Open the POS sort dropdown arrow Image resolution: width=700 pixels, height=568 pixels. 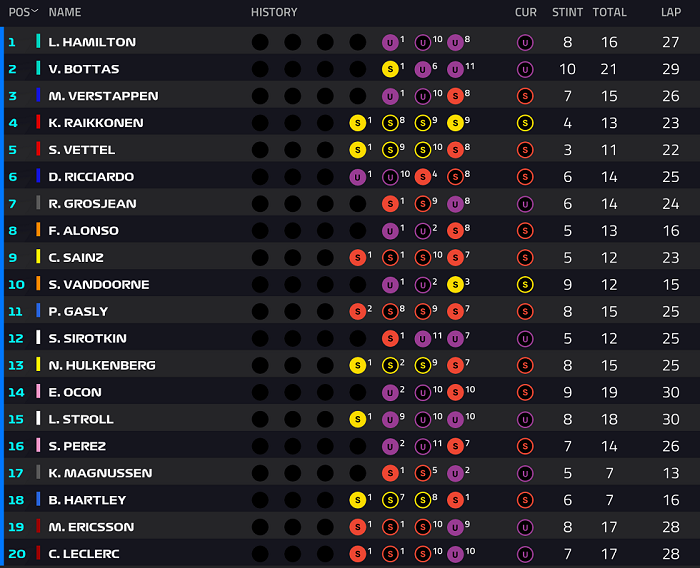click(x=34, y=11)
